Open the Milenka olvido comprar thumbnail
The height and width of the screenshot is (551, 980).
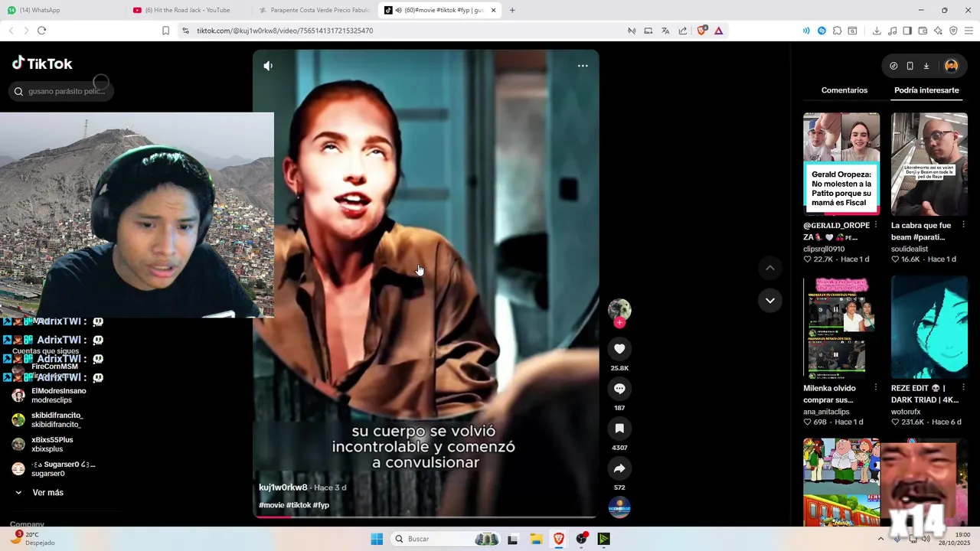click(x=841, y=327)
